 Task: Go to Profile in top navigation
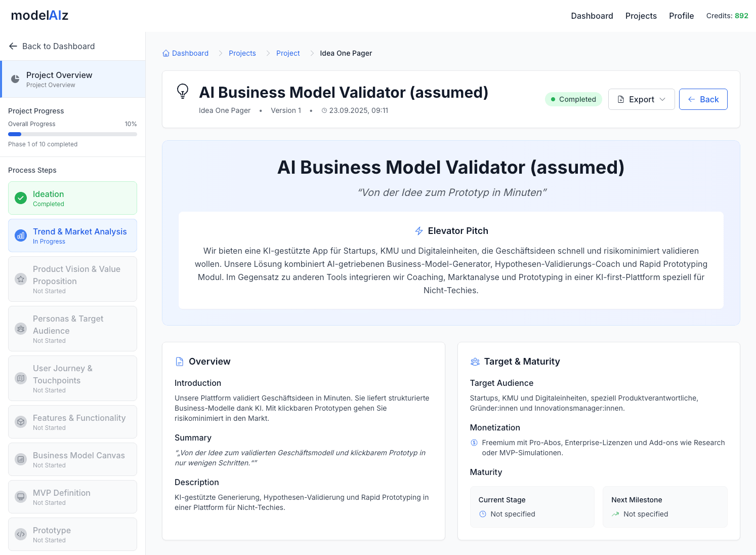click(681, 16)
